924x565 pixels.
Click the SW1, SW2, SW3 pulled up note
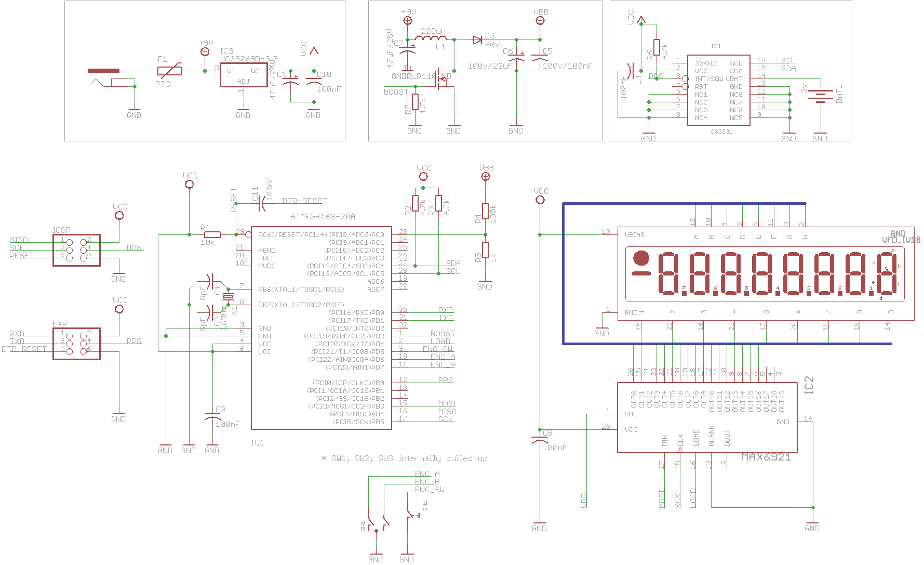[404, 458]
